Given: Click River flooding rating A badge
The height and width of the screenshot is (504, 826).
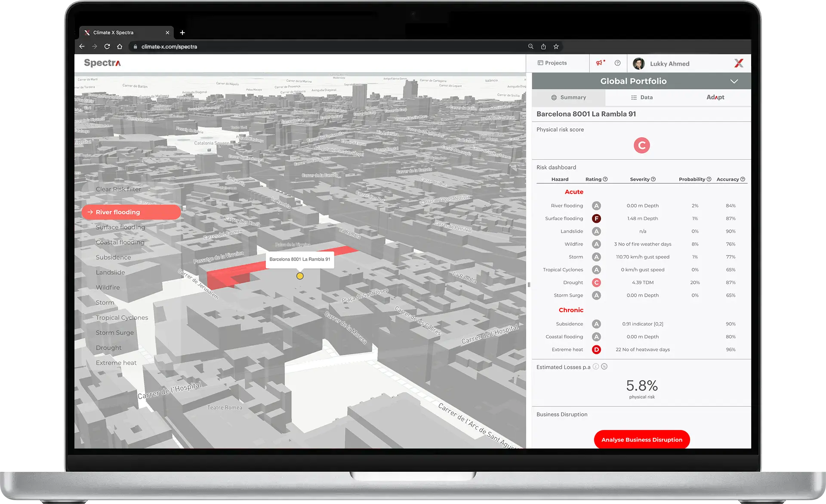Looking at the screenshot, I should (x=596, y=206).
